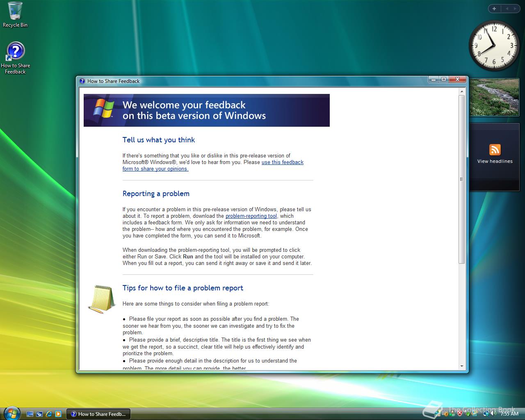Click the Windows flag logo in the banner
Image resolution: width=525 pixels, height=420 pixels.
(x=103, y=109)
